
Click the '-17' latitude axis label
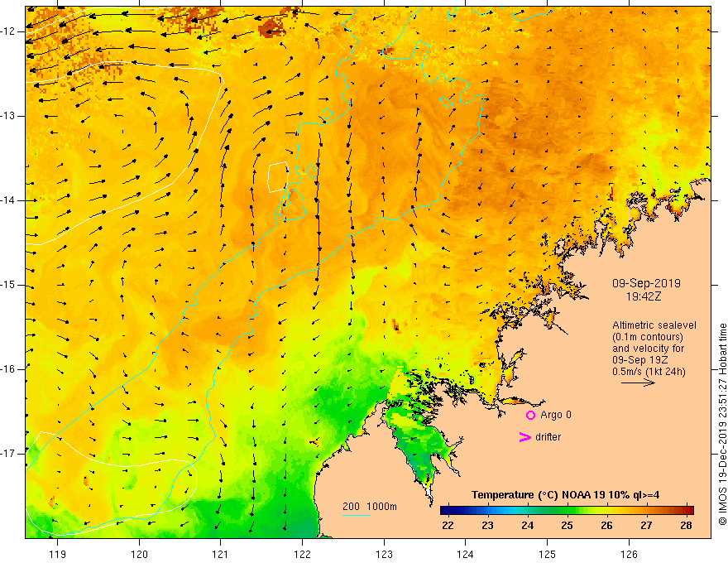tap(8, 454)
